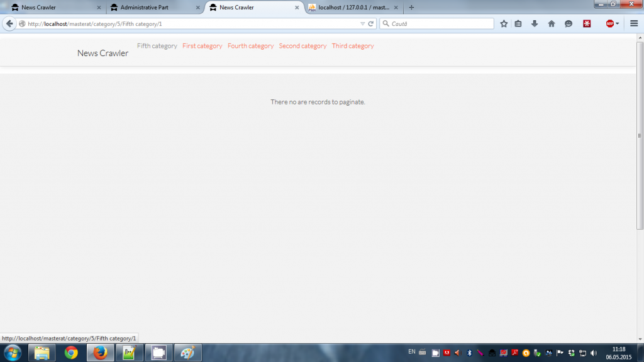Click the speaker volume tray icon
This screenshot has height=362, width=644.
[594, 353]
